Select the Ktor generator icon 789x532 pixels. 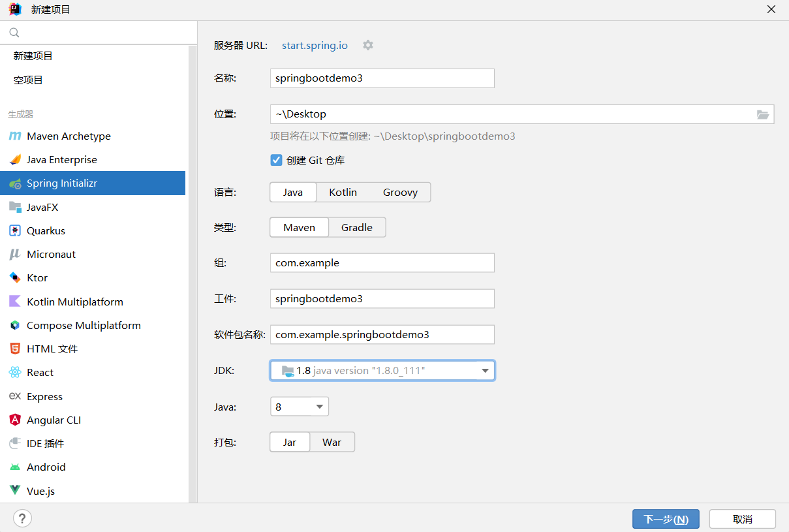pyautogui.click(x=15, y=277)
